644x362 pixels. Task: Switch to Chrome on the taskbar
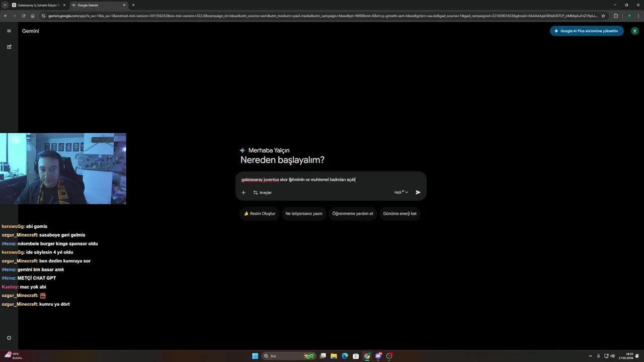(x=367, y=356)
